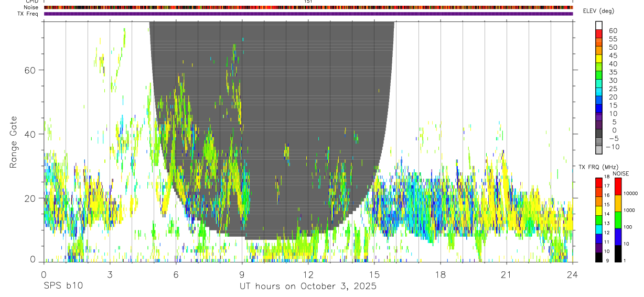This screenshot has width=644, height=297.
Task: Click the "151" CPID value at top
Action: tap(308, 2)
